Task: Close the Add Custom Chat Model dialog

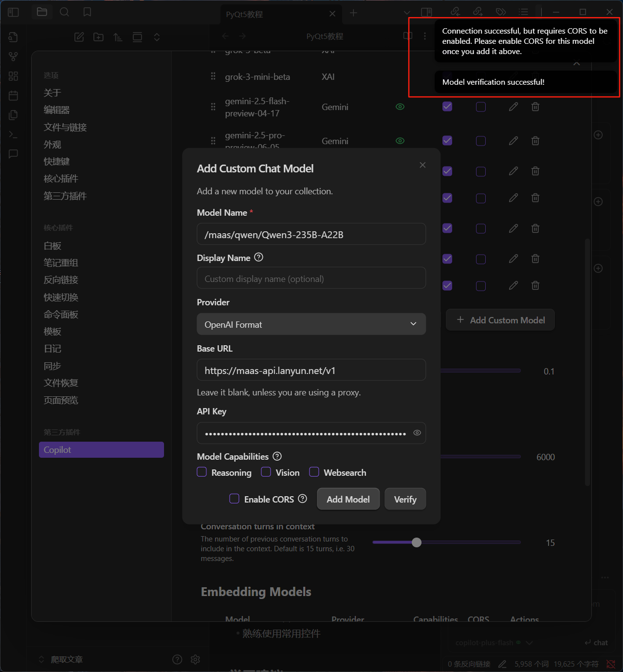Action: click(x=422, y=165)
